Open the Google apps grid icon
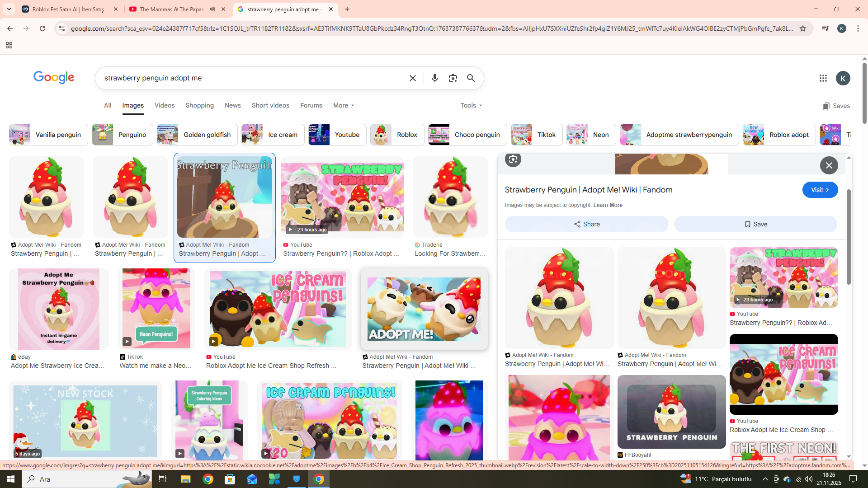Image resolution: width=868 pixels, height=488 pixels. tap(823, 78)
